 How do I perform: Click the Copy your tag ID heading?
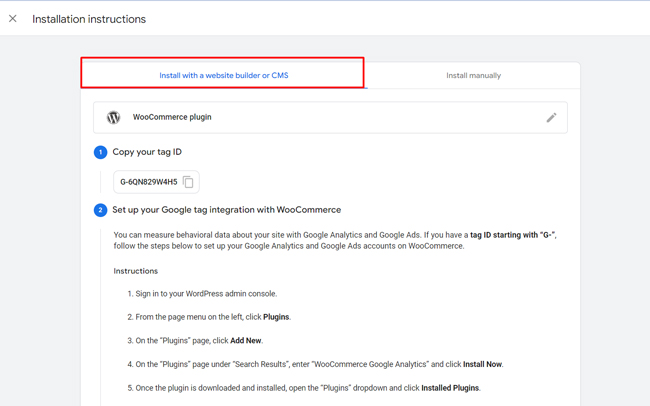pyautogui.click(x=147, y=152)
